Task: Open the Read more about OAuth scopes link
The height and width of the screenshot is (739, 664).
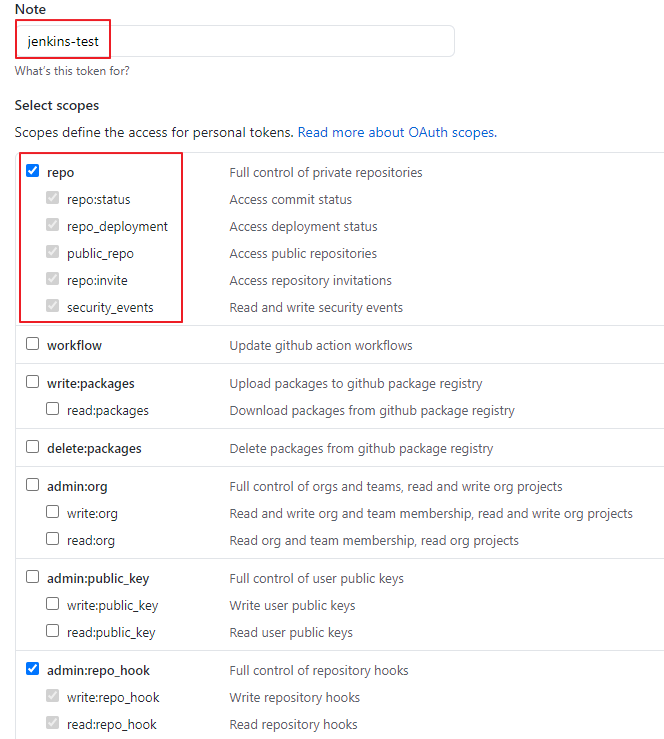Action: [397, 132]
